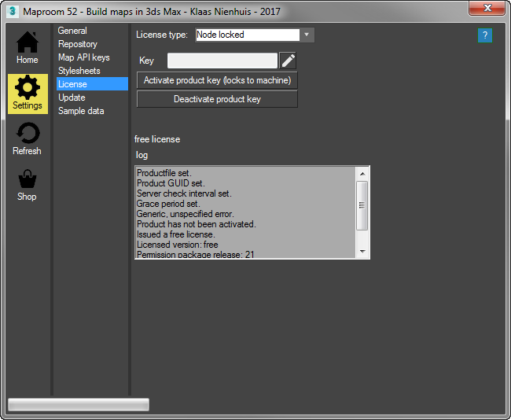This screenshot has width=511, height=420.
Task: Click log line 'Server check interval set.'
Action: [184, 193]
